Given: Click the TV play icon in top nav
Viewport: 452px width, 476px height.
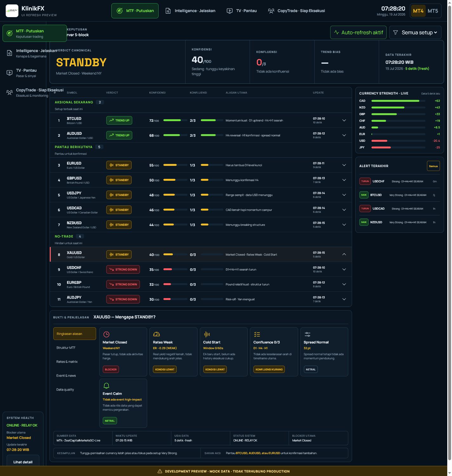Looking at the screenshot, I should pos(229,11).
